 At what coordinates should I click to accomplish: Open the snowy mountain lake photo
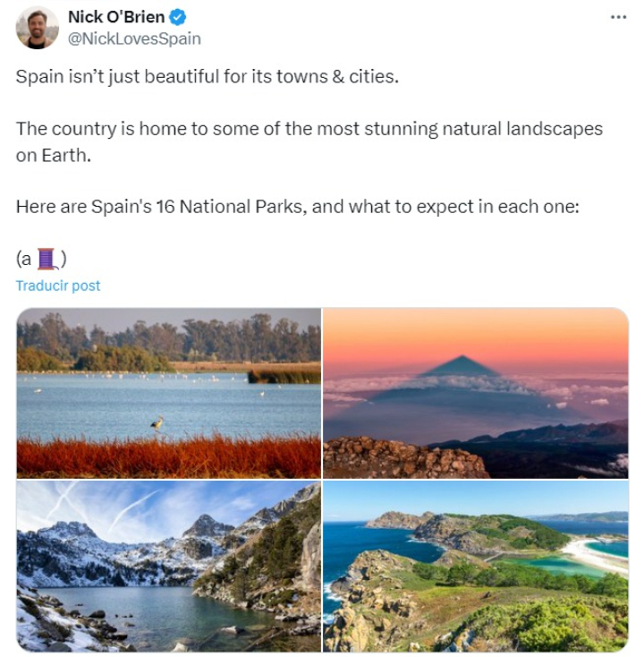click(168, 566)
